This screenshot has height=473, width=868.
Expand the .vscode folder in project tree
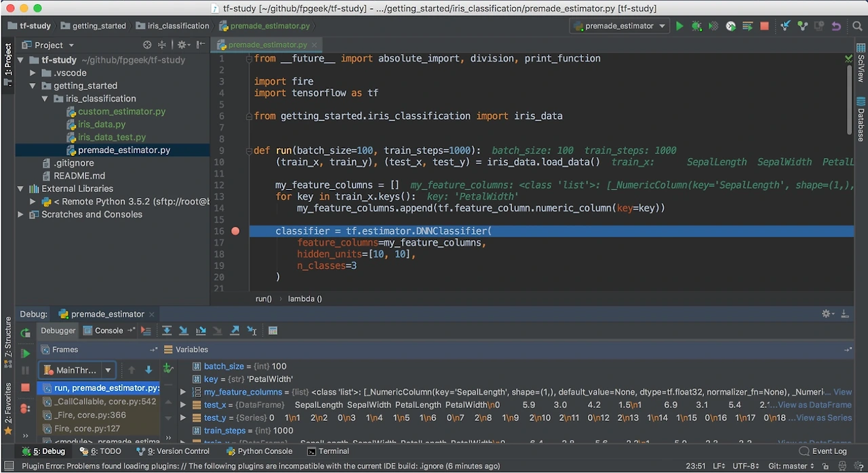pyautogui.click(x=33, y=73)
